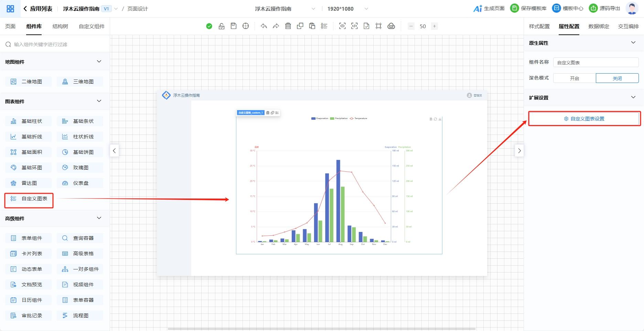Click the undo arrow in toolbar
This screenshot has width=644, height=331.
[x=264, y=26]
